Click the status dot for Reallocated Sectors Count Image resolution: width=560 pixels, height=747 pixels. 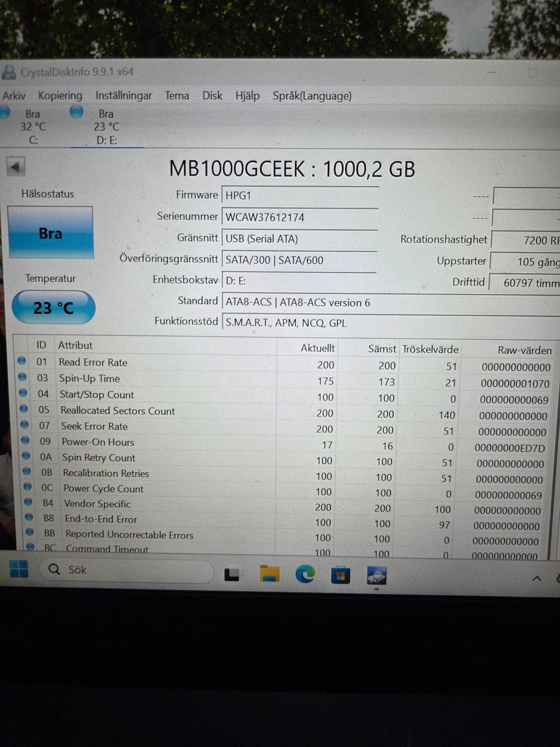24,409
